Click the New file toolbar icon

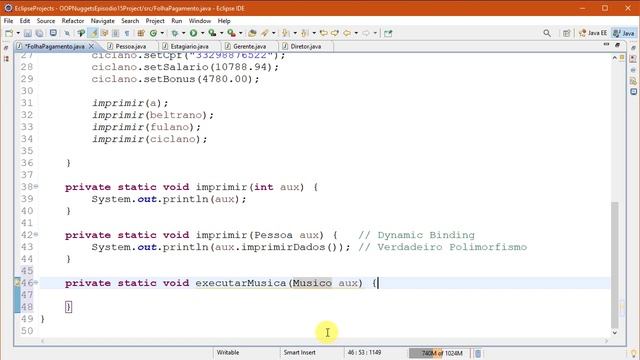(9, 33)
